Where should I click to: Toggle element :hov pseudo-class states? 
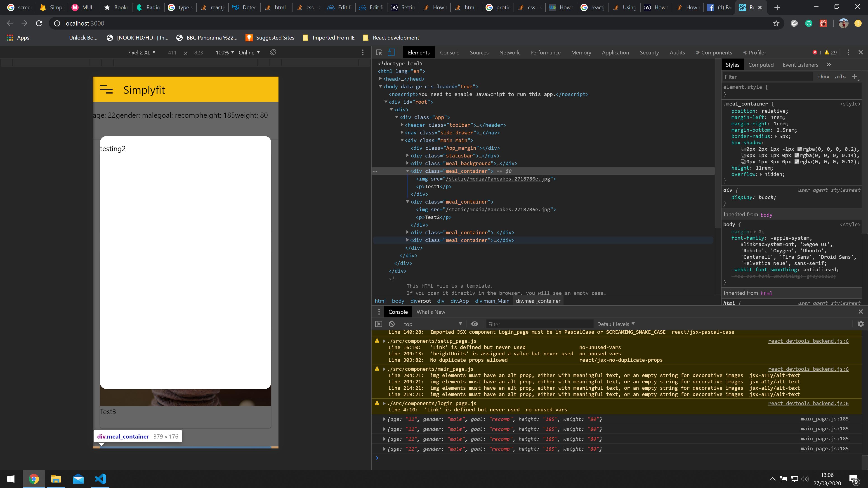click(x=823, y=77)
